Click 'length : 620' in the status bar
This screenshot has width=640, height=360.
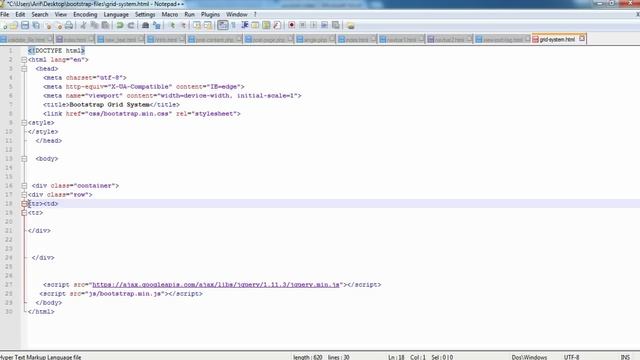[307, 357]
